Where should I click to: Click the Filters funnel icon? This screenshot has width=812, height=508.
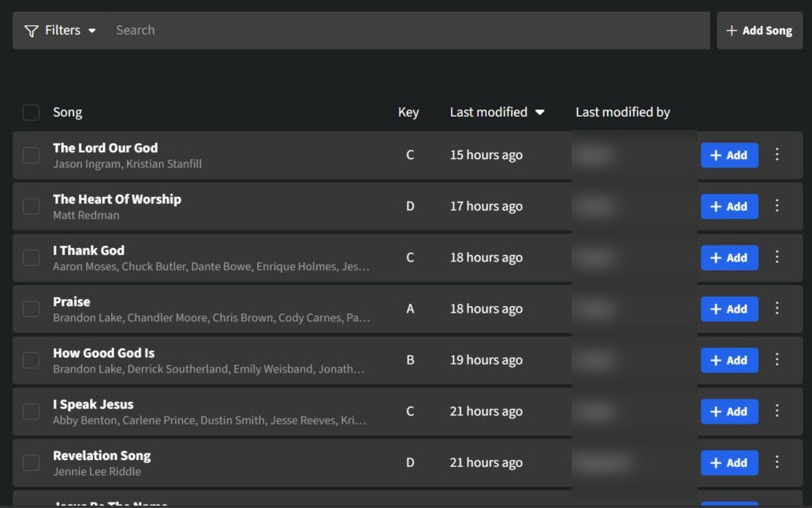32,31
